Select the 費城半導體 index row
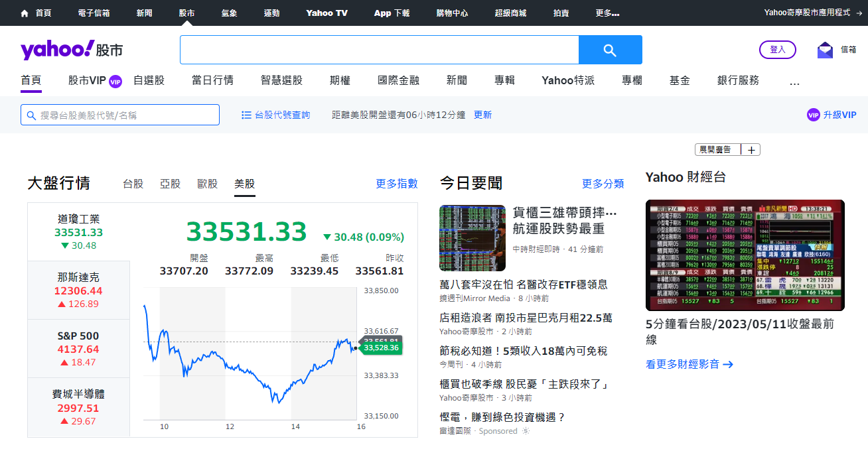 pyautogui.click(x=78, y=407)
